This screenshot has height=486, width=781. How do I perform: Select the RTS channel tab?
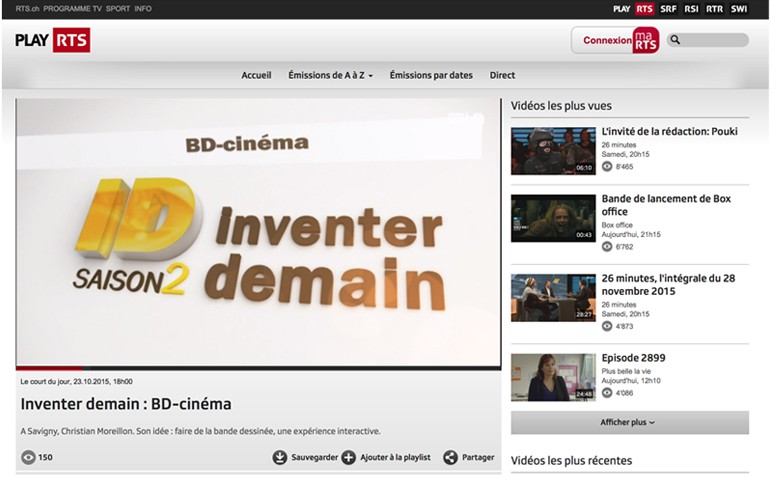click(645, 9)
